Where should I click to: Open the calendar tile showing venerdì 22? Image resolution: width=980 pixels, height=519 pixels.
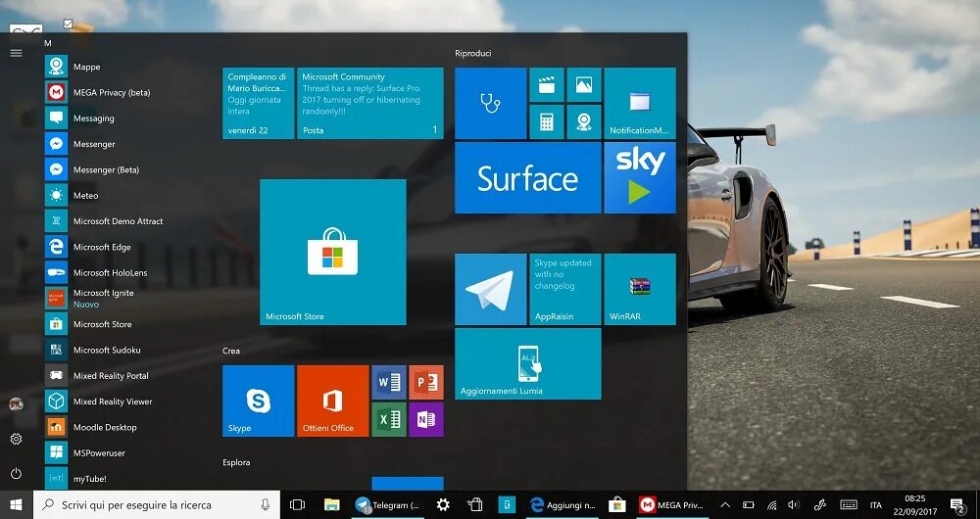(258, 103)
